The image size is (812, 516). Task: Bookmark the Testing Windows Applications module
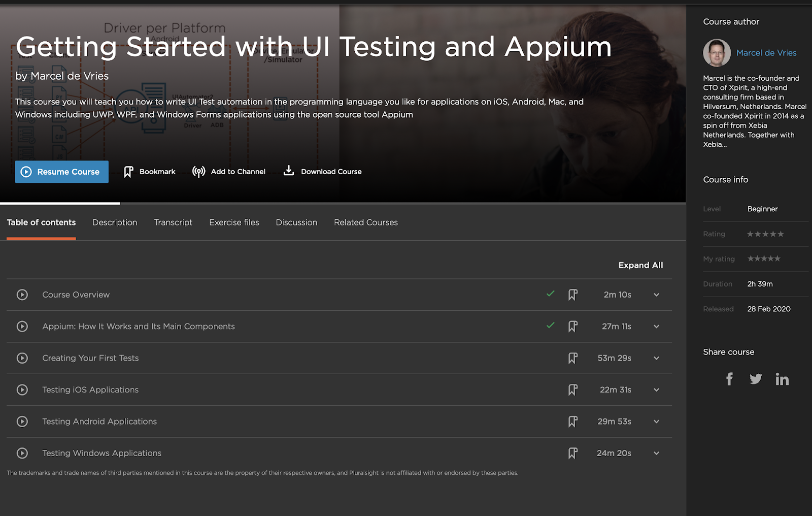pyautogui.click(x=572, y=453)
